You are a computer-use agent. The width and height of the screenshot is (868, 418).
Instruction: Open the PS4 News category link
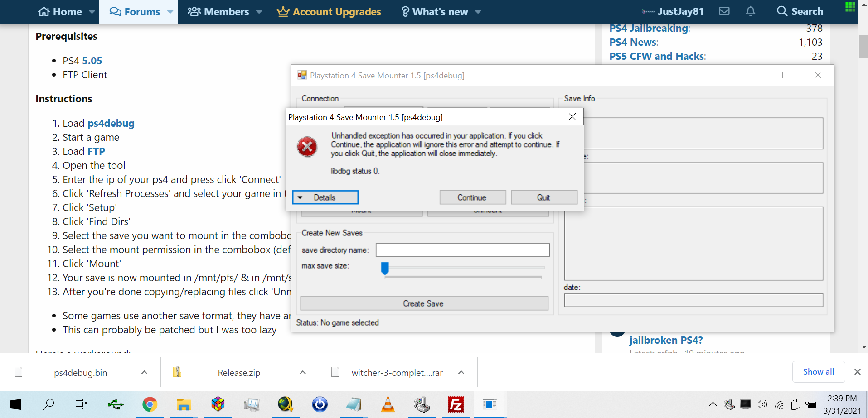point(633,42)
